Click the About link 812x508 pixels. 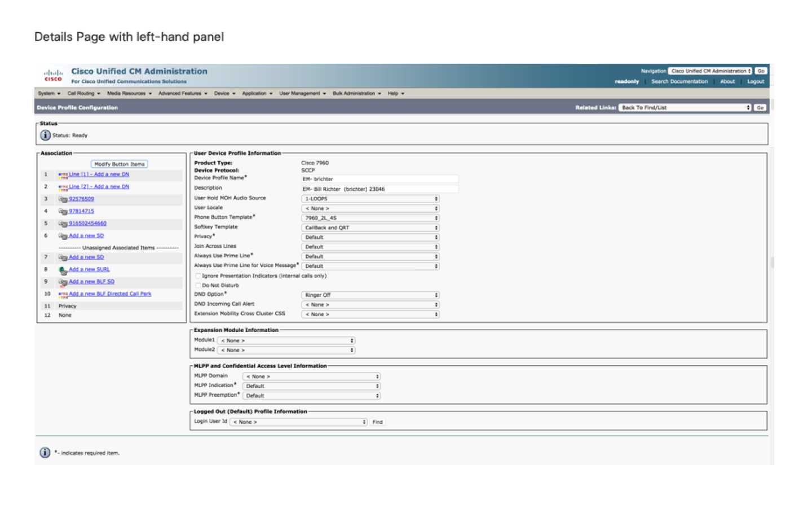point(727,81)
